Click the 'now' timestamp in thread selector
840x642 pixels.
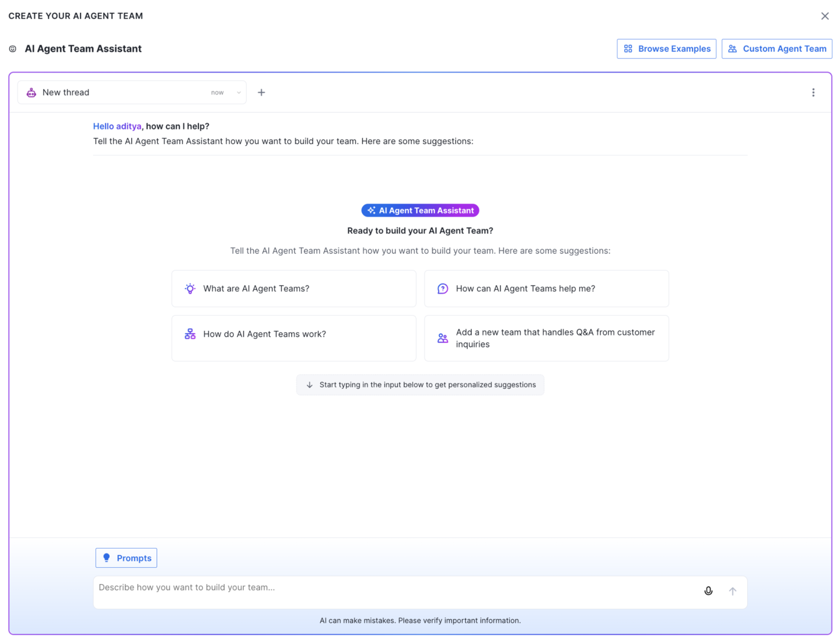tap(218, 93)
